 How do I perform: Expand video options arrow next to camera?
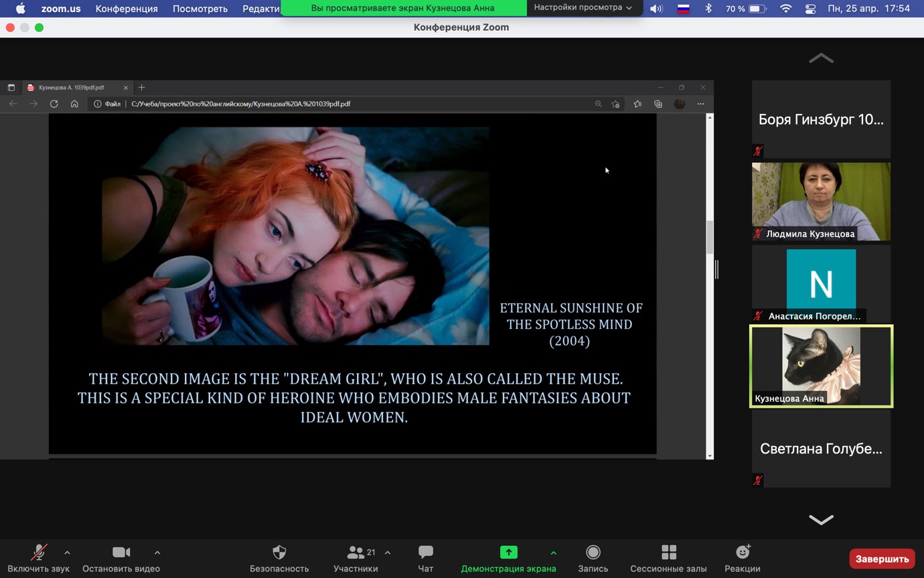point(157,553)
